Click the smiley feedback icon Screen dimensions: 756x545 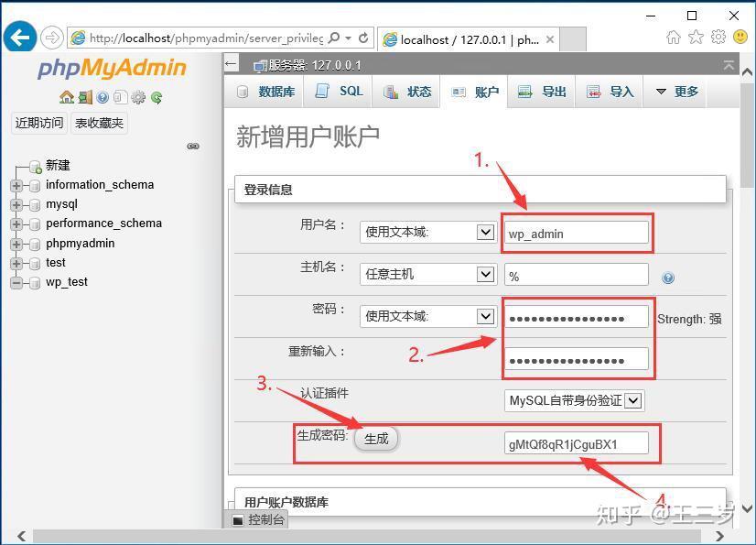click(x=740, y=37)
